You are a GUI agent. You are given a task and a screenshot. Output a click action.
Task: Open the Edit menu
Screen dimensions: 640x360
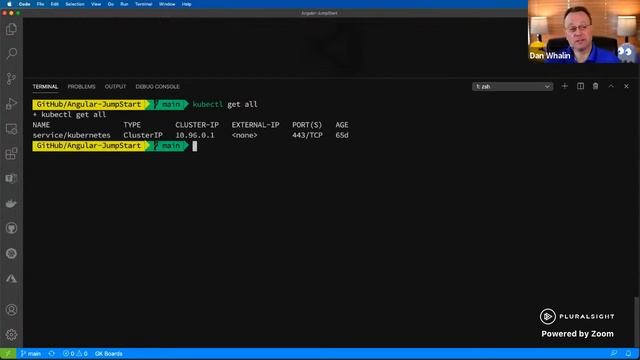tap(55, 4)
